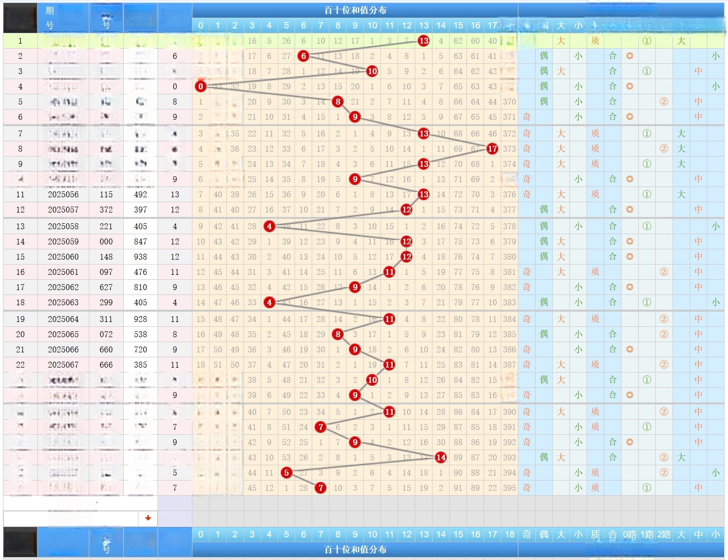Select the 质 column label in footer

[595, 534]
